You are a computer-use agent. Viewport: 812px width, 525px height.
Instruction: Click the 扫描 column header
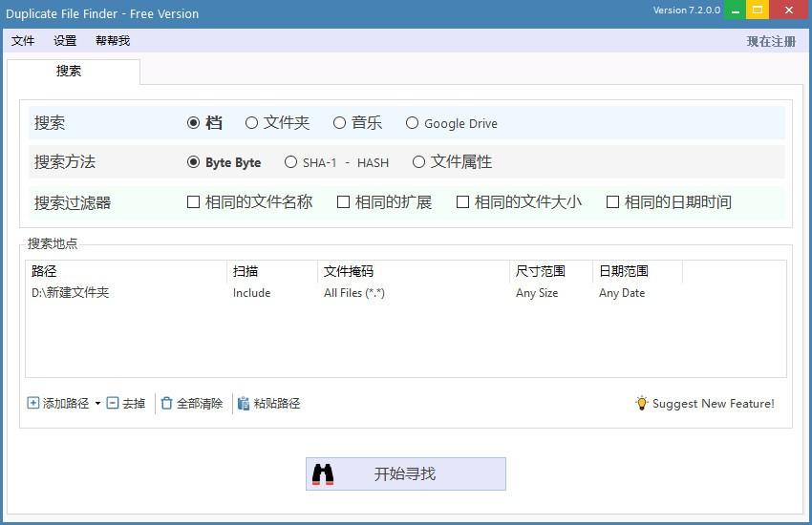(x=272, y=271)
